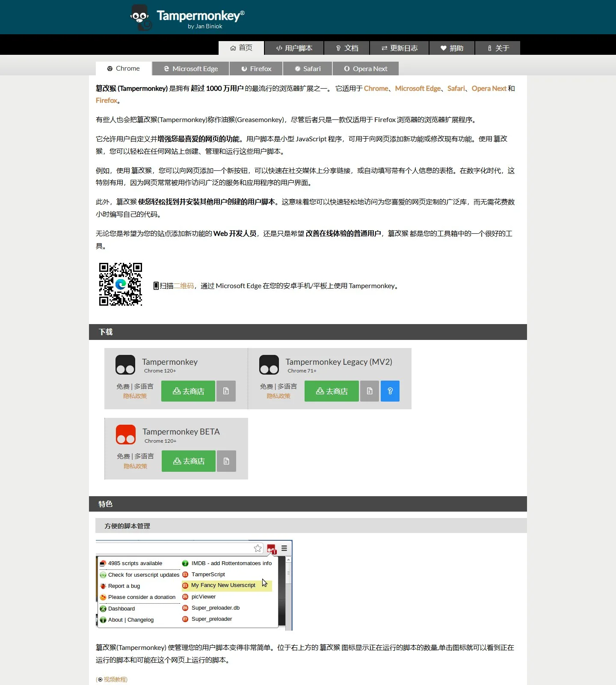This screenshot has height=685, width=616.
Task: Open the 更新日志 changelog tab
Action: pos(399,48)
